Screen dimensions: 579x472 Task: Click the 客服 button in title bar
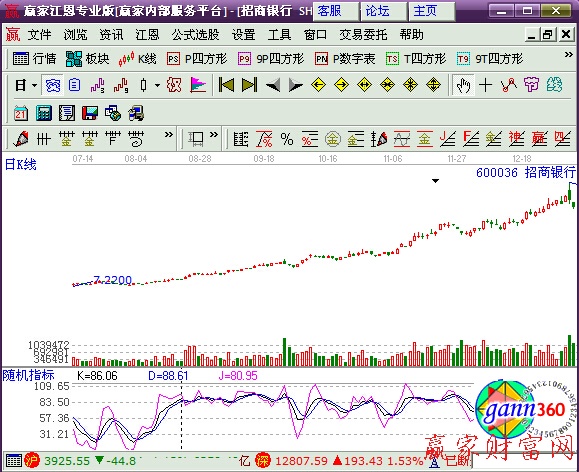click(x=335, y=11)
